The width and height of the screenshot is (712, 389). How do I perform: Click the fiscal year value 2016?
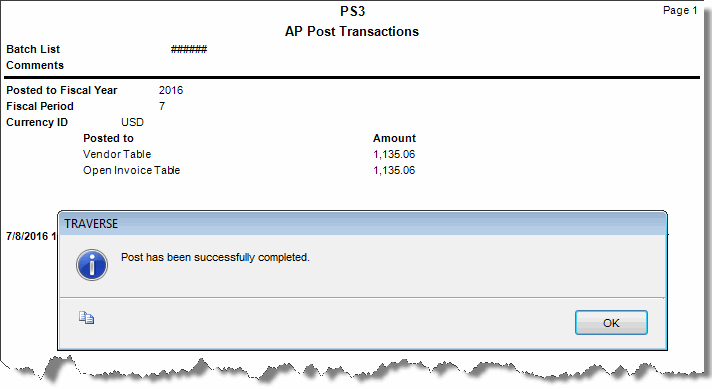tap(171, 90)
